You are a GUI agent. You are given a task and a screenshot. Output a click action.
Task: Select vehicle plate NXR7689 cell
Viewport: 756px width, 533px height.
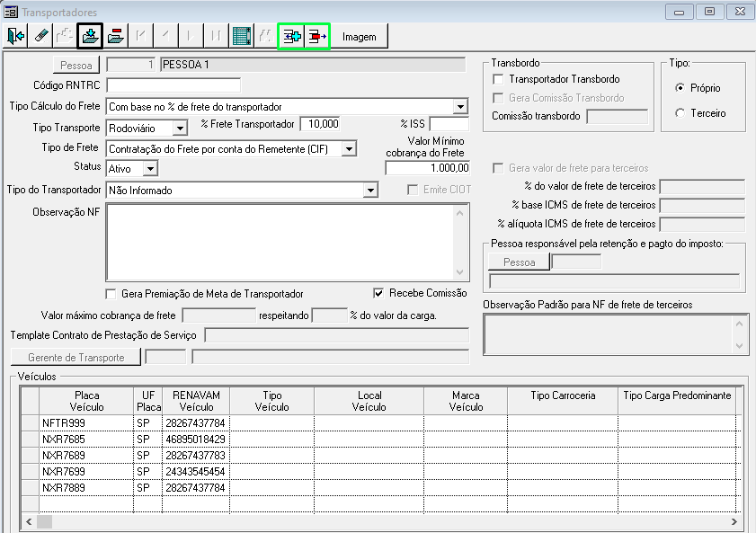[x=85, y=456]
